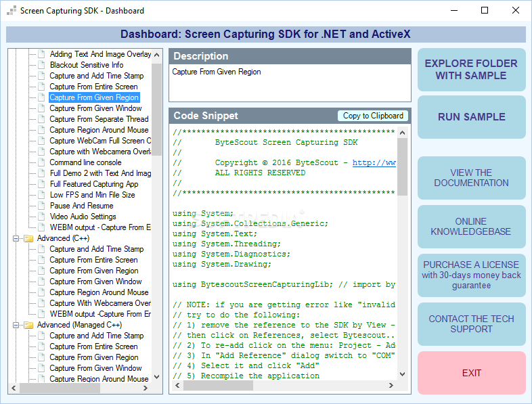Select highlighted Capture From Given Region item

point(94,97)
